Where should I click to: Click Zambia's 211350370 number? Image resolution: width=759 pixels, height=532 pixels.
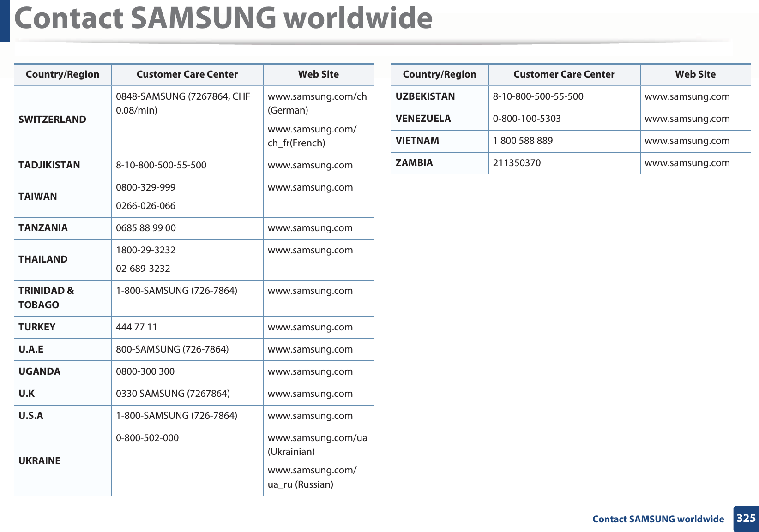coord(517,163)
